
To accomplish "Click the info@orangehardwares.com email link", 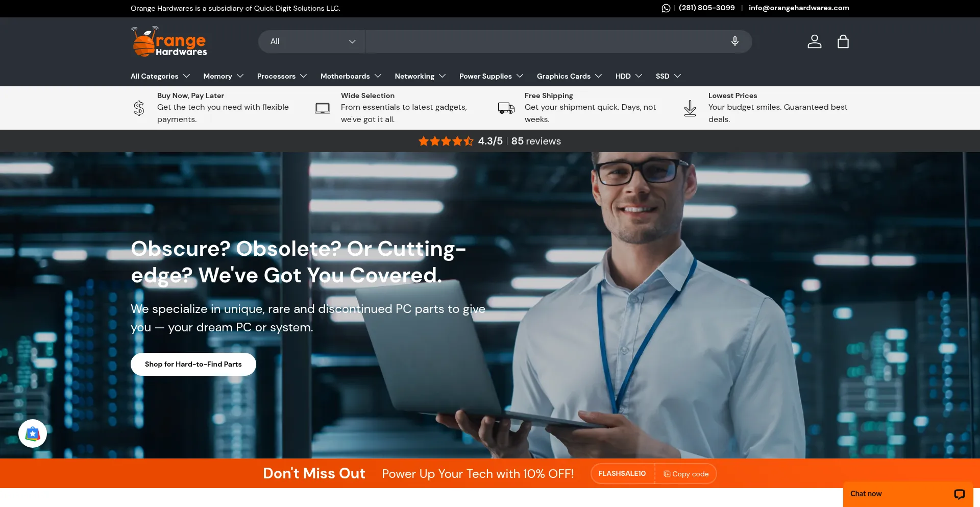I will tap(798, 8).
